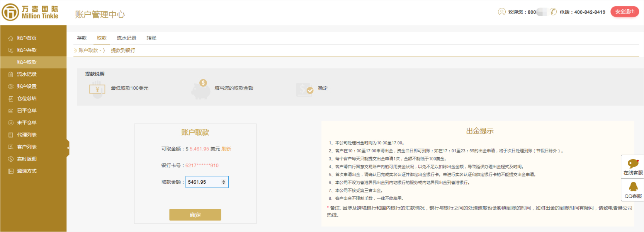This screenshot has height=232, width=644.
Task: Open 实时返佣 in the sidebar
Action: (27, 159)
